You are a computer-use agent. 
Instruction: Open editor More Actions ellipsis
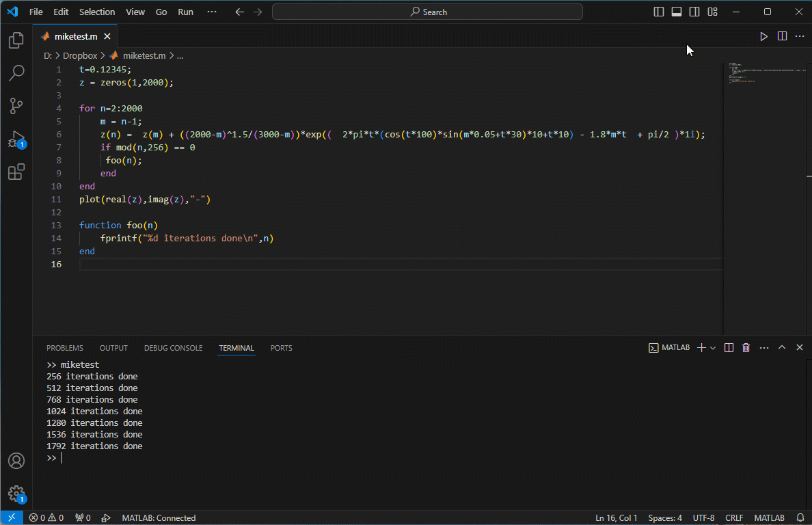(800, 36)
